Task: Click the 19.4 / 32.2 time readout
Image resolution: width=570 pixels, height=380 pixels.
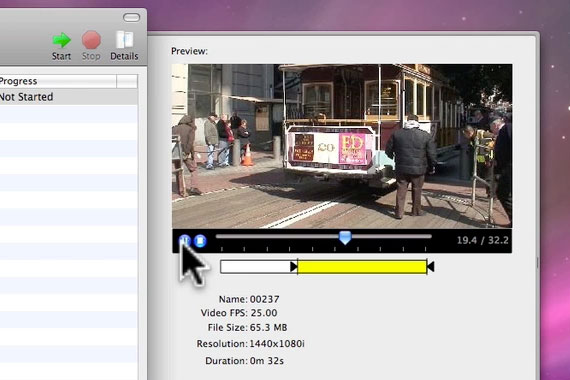Action: tap(482, 240)
